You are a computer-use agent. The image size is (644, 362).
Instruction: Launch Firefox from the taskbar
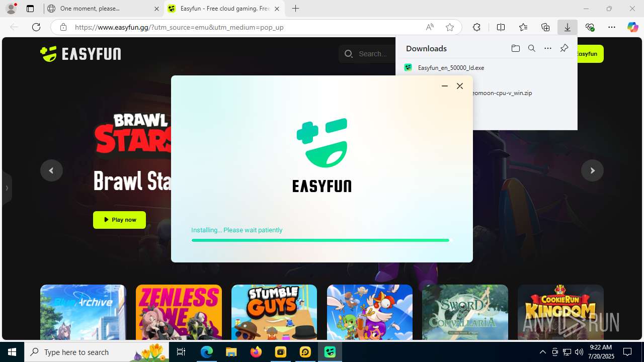click(x=256, y=352)
